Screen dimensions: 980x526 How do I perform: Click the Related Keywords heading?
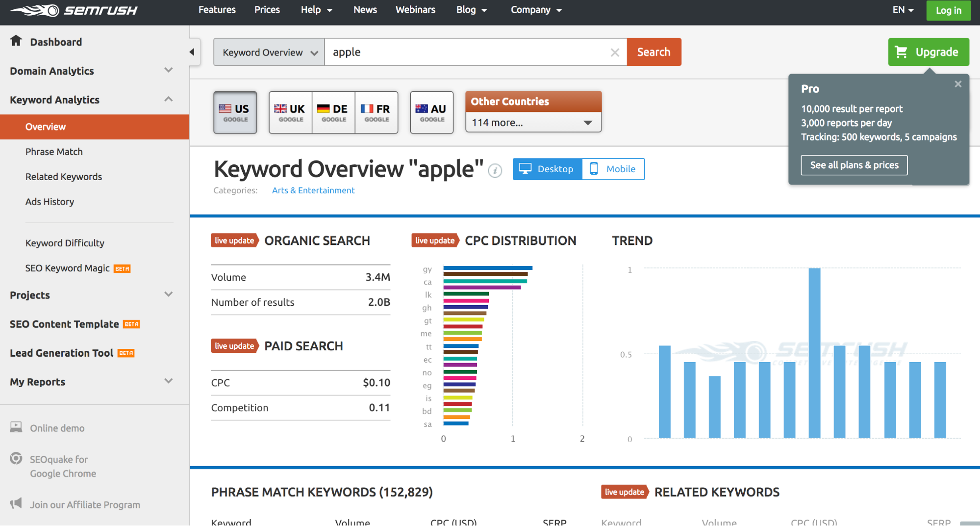(717, 492)
